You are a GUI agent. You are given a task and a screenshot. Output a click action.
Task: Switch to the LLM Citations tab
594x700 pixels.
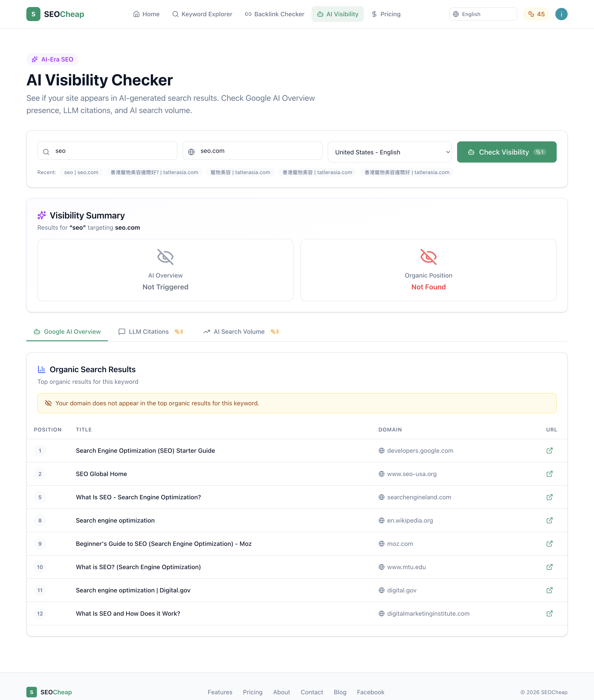tap(148, 332)
